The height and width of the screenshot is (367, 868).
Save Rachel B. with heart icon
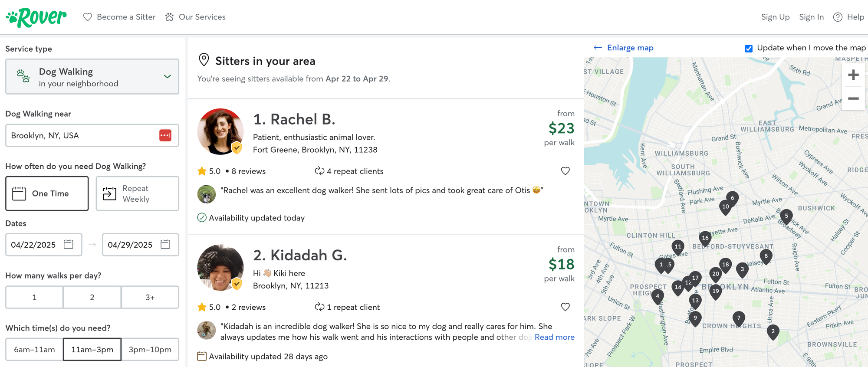coord(565,171)
